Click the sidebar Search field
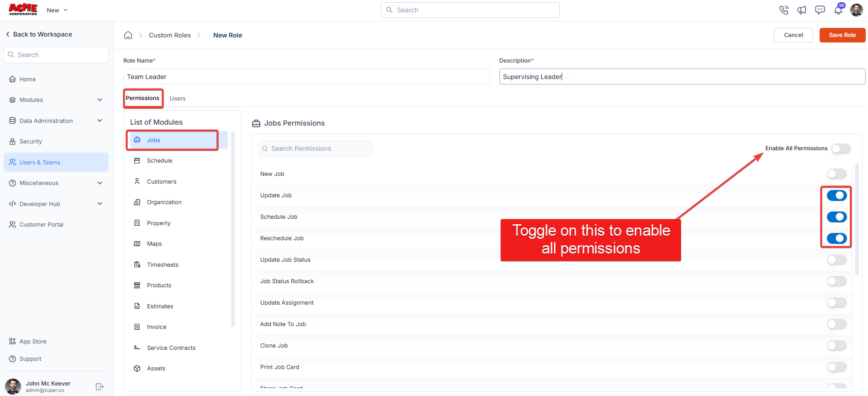868x396 pixels. [x=56, y=55]
